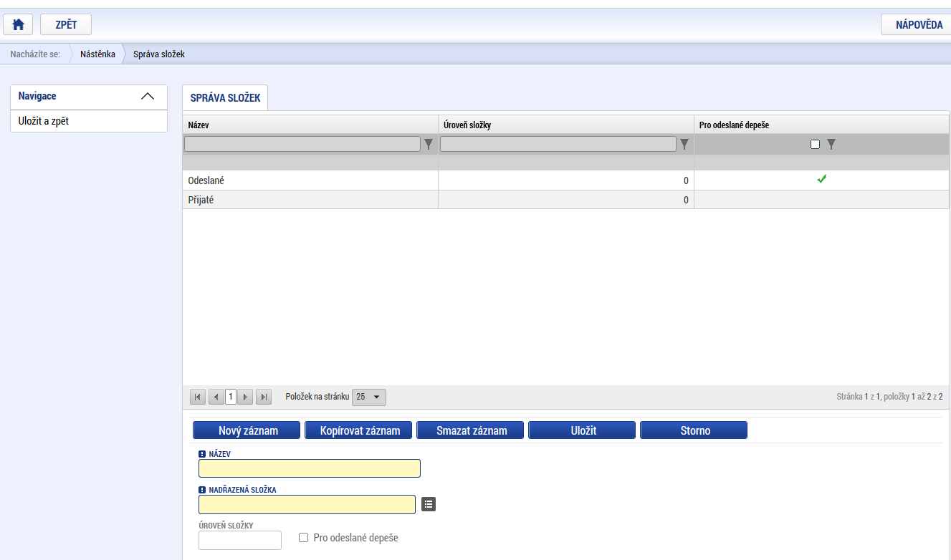Click Smazat záznam button
The image size is (951, 560).
[x=472, y=430]
